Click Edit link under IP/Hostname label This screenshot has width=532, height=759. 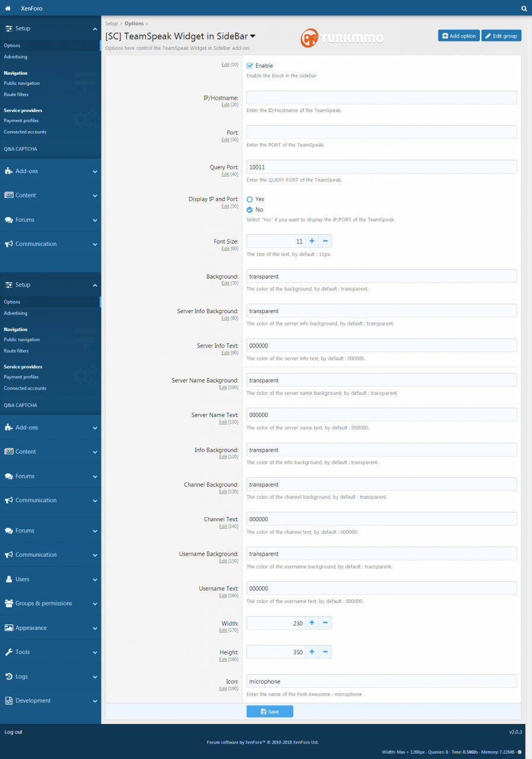click(225, 105)
